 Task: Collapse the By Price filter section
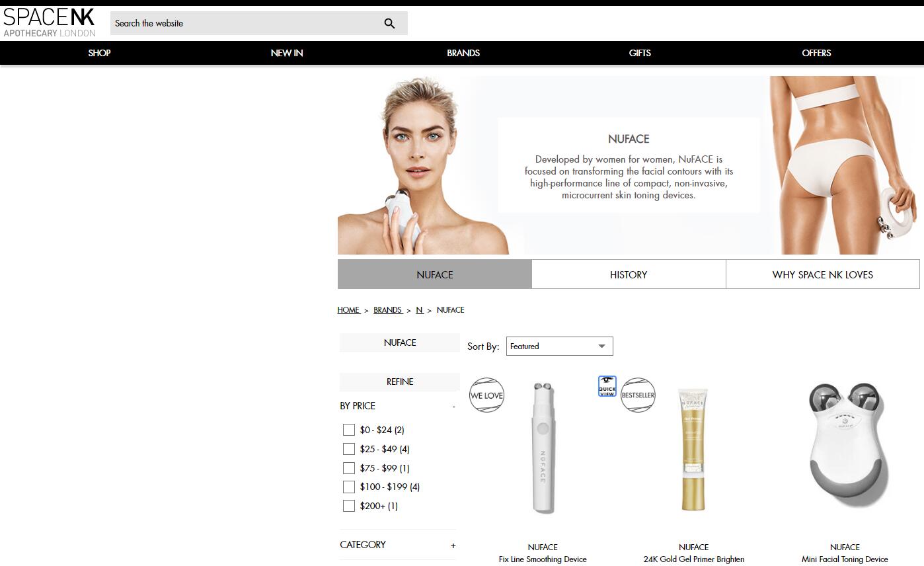click(x=453, y=406)
